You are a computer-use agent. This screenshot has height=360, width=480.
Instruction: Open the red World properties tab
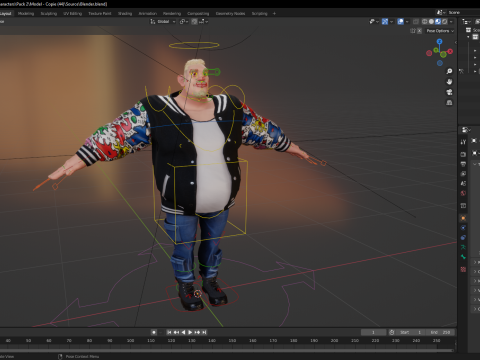[463, 193]
